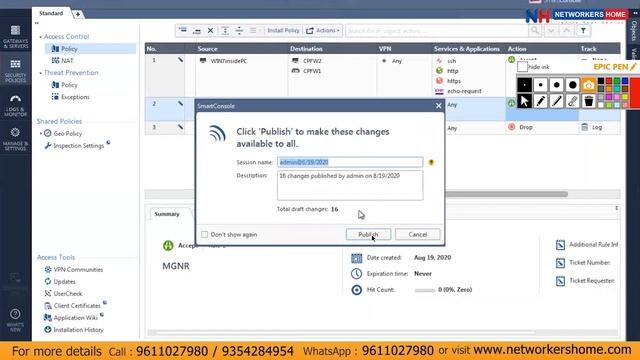Open Logs & Monitor sidebar view

16,105
